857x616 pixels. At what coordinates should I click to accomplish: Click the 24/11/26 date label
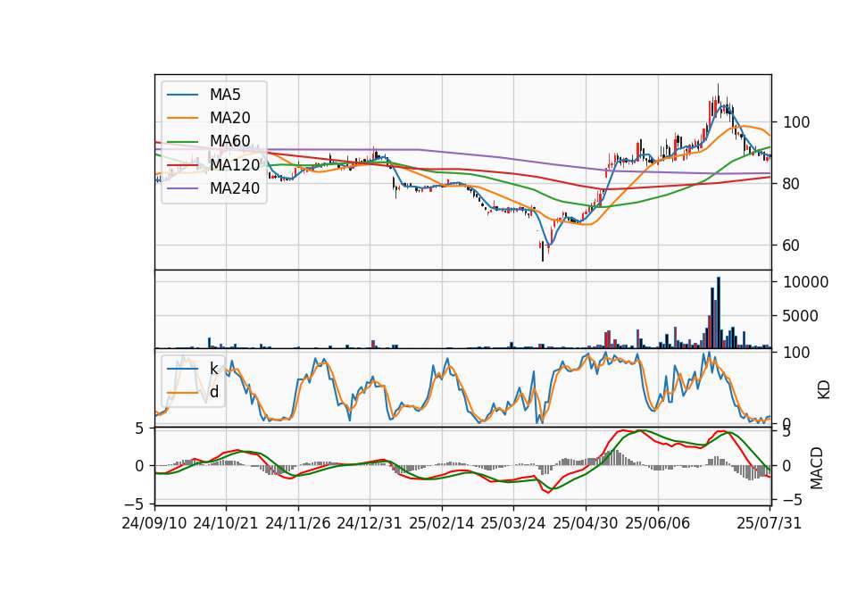point(298,523)
